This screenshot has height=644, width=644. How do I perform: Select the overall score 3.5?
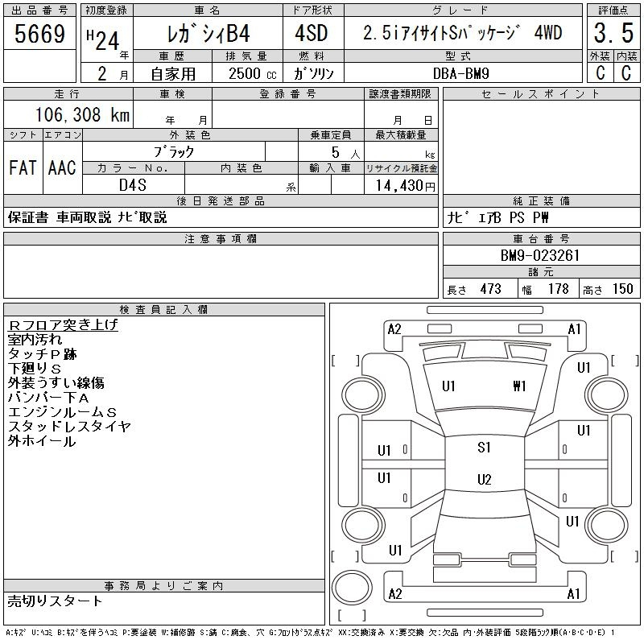[x=613, y=33]
